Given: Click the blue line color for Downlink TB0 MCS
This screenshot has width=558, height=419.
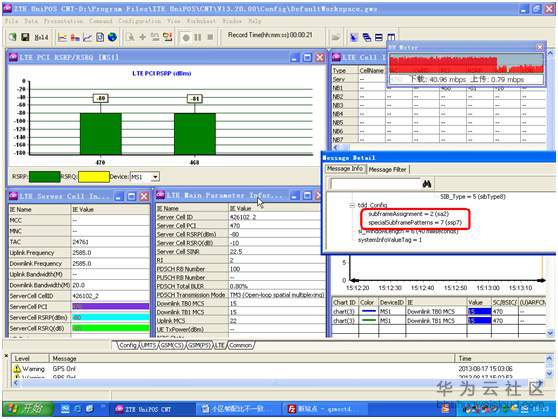Looking at the screenshot, I should [368, 311].
